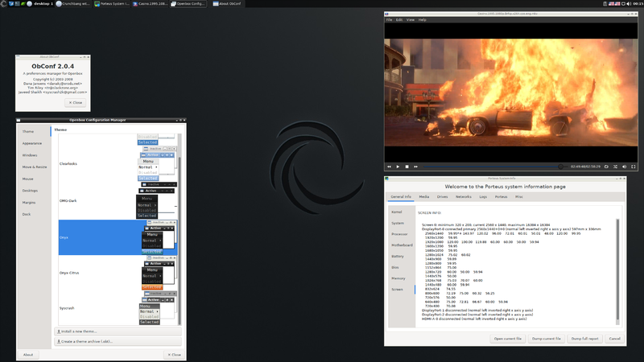This screenshot has width=644, height=362.
Task: Click the player's volume speaker icon
Action: 625,167
